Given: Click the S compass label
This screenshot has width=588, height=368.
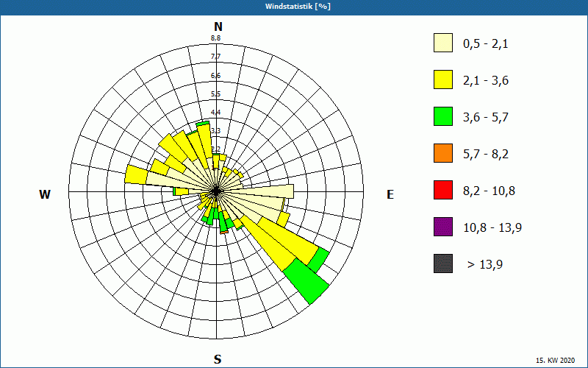Looking at the screenshot, I should point(218,359).
